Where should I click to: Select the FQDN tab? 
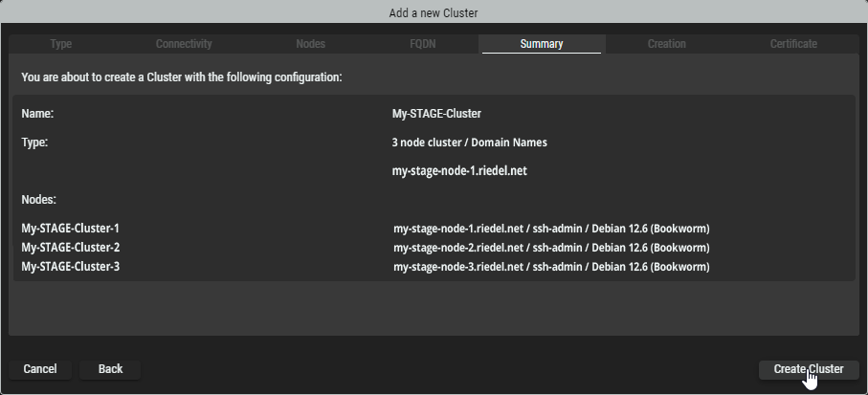click(x=421, y=44)
